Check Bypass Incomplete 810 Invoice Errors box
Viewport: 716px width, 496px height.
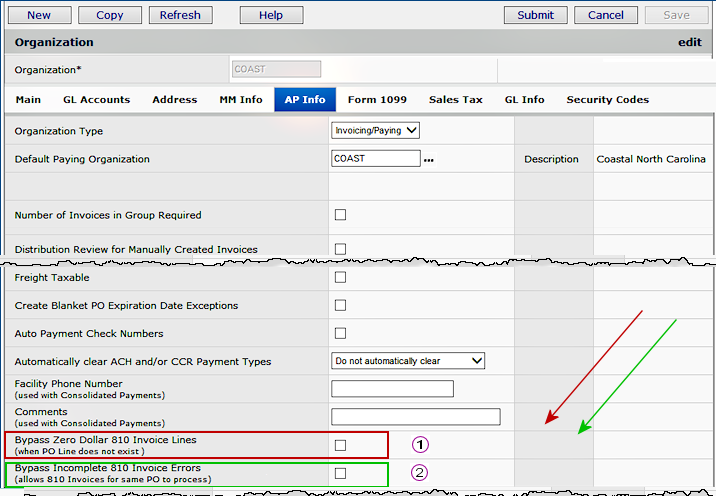click(340, 473)
